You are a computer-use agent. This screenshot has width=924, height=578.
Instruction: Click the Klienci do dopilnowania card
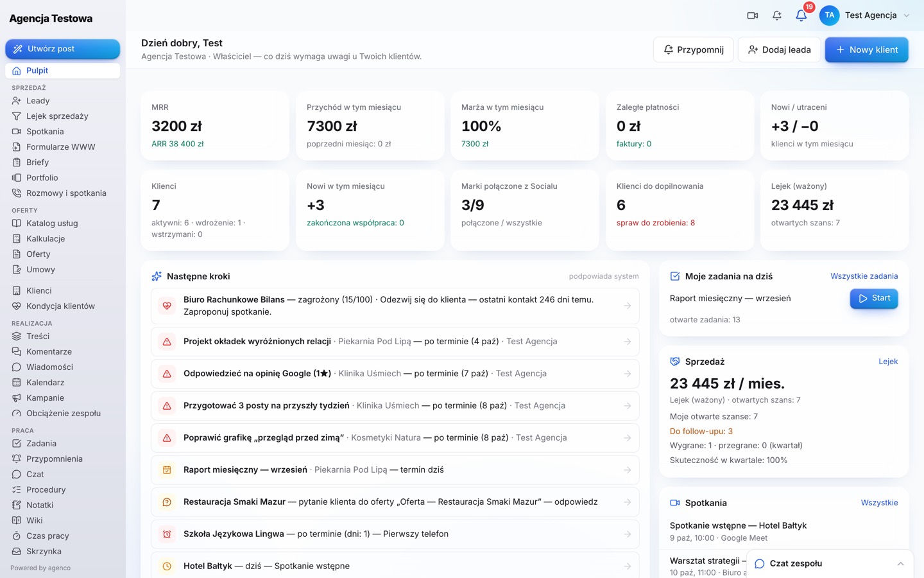point(680,210)
